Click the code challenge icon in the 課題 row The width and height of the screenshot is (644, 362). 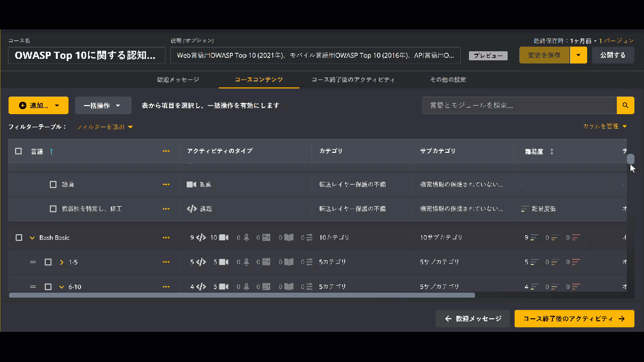point(191,209)
